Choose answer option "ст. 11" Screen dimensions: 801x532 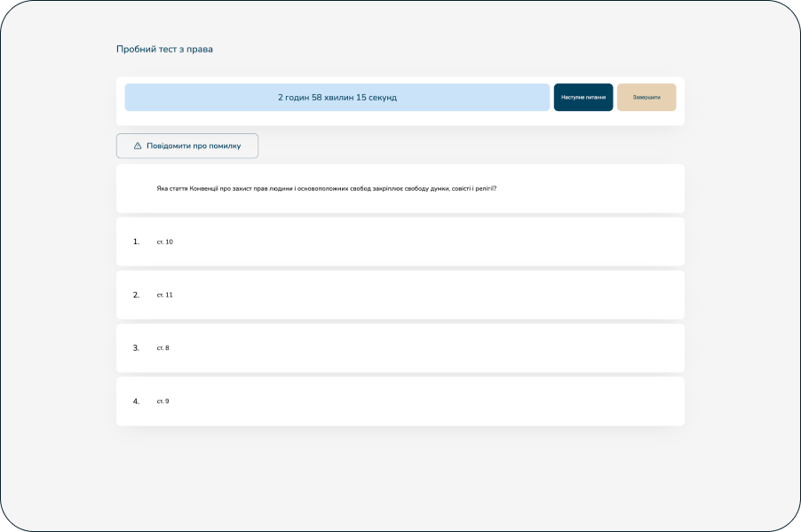point(165,295)
